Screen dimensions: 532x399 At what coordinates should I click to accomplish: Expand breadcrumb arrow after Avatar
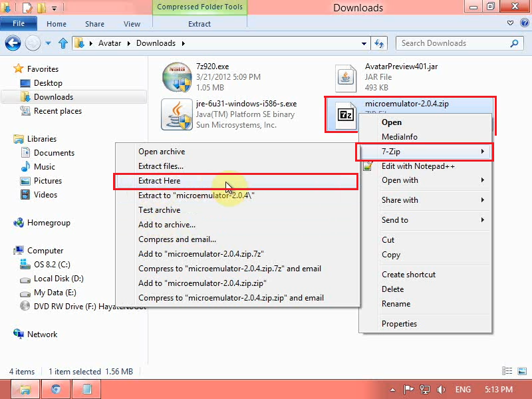[128, 43]
